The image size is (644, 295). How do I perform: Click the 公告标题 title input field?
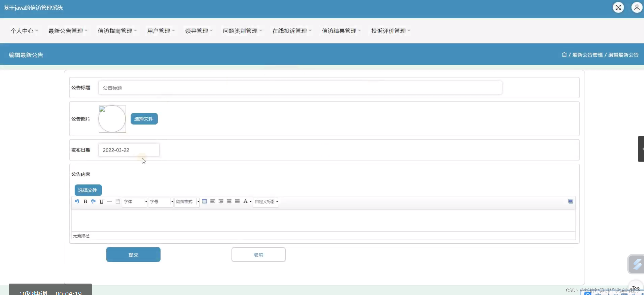pyautogui.click(x=300, y=88)
